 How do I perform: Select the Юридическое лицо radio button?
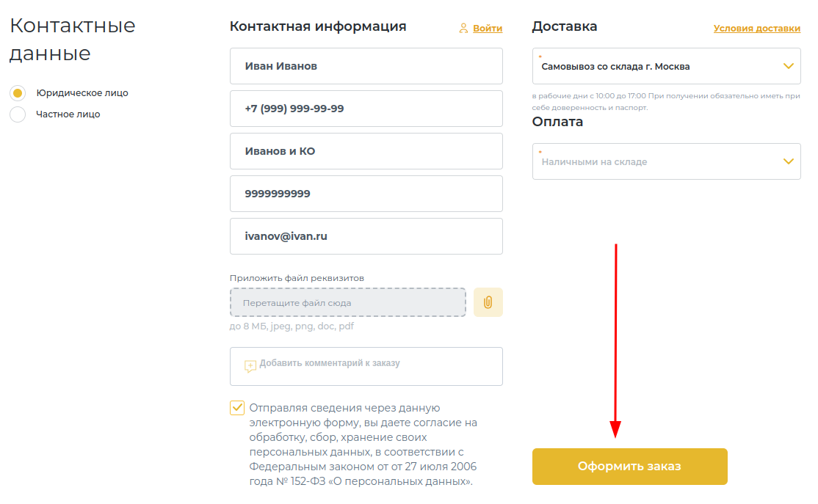pyautogui.click(x=18, y=93)
